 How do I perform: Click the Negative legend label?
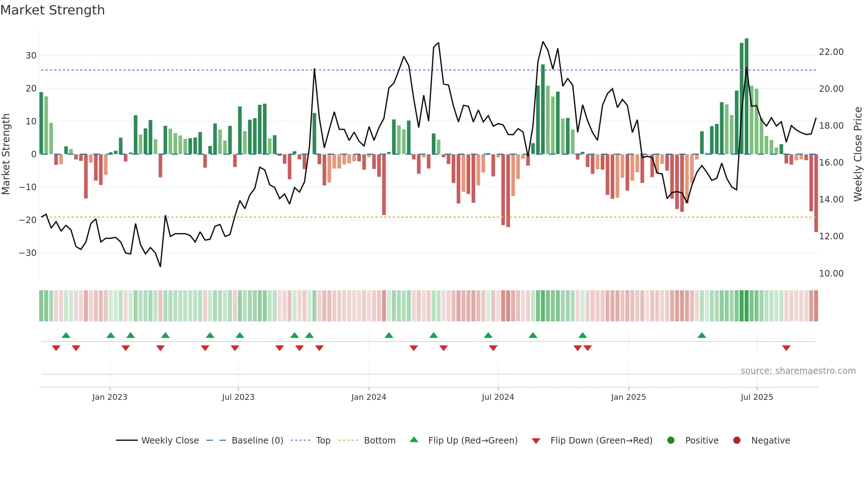pos(771,440)
